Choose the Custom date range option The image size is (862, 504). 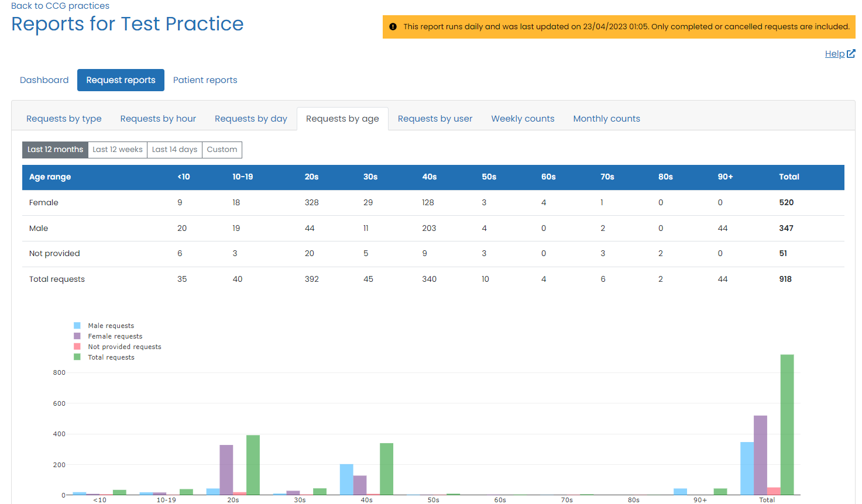[222, 150]
